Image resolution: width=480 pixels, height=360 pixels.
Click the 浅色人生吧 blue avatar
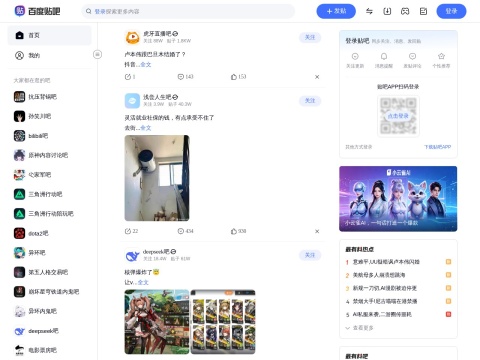click(x=132, y=101)
